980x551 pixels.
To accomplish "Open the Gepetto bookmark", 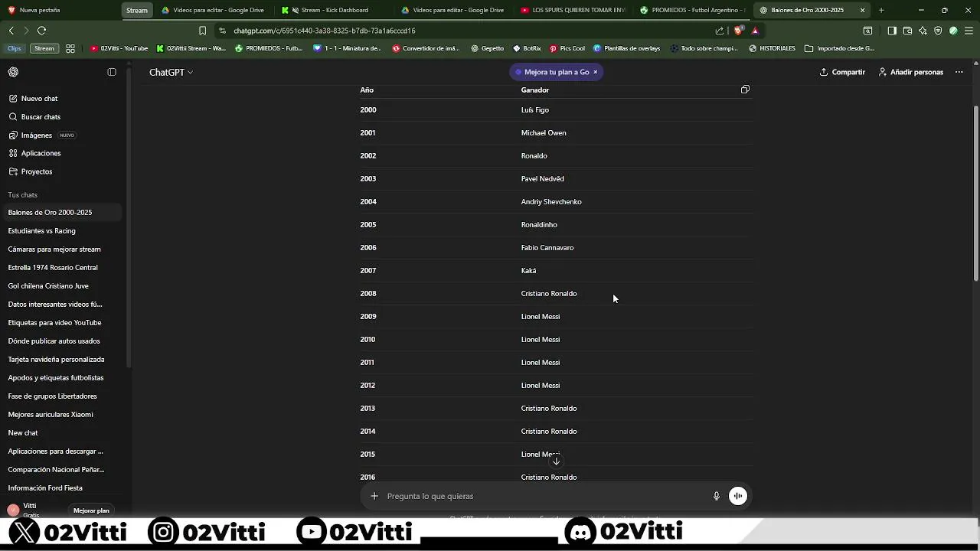I will coord(487,48).
